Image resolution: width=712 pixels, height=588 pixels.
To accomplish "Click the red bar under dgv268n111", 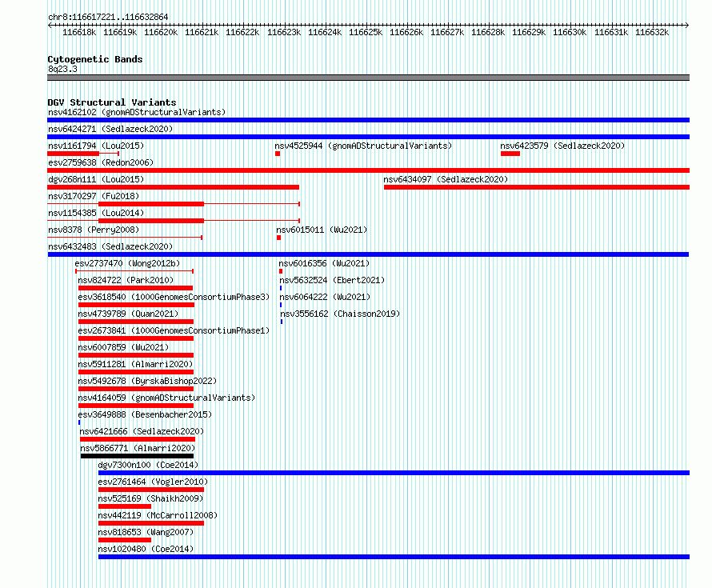I will point(173,187).
